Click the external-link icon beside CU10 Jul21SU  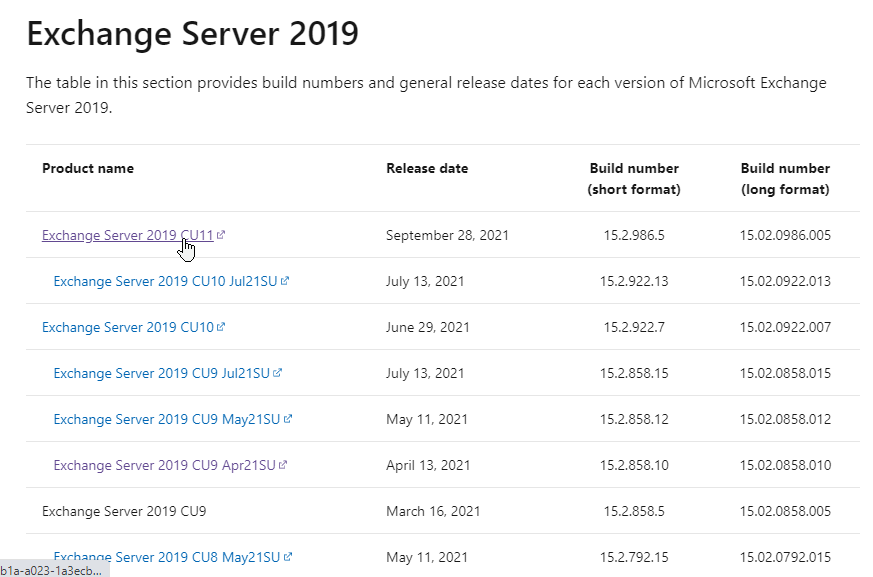(285, 281)
